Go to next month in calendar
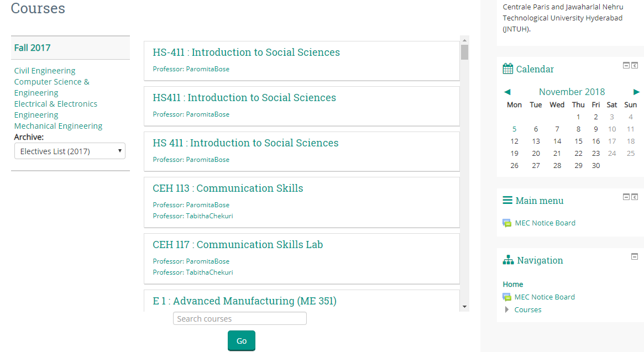 click(636, 92)
